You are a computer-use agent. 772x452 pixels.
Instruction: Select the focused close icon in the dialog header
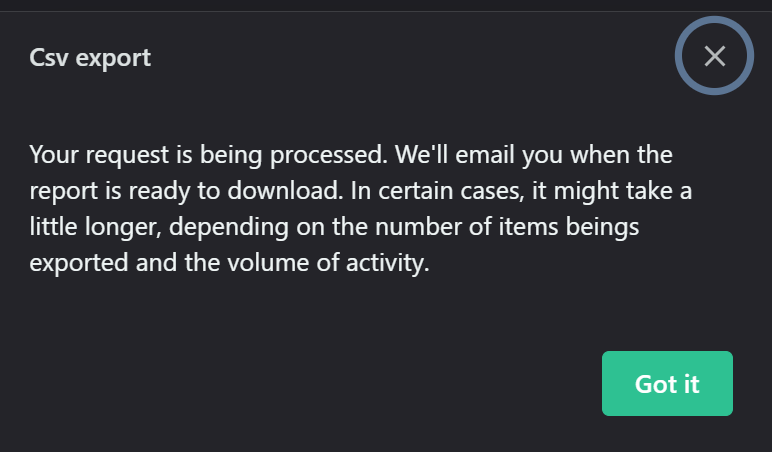(714, 56)
